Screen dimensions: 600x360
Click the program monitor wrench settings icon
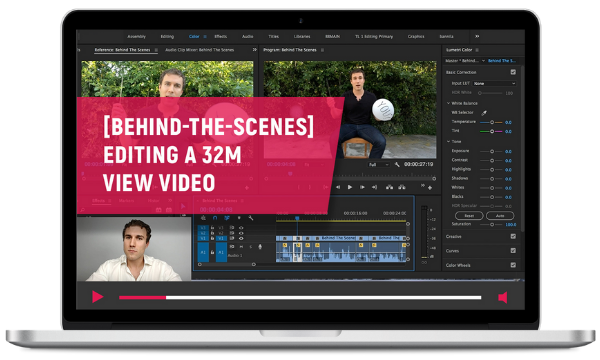(x=397, y=165)
